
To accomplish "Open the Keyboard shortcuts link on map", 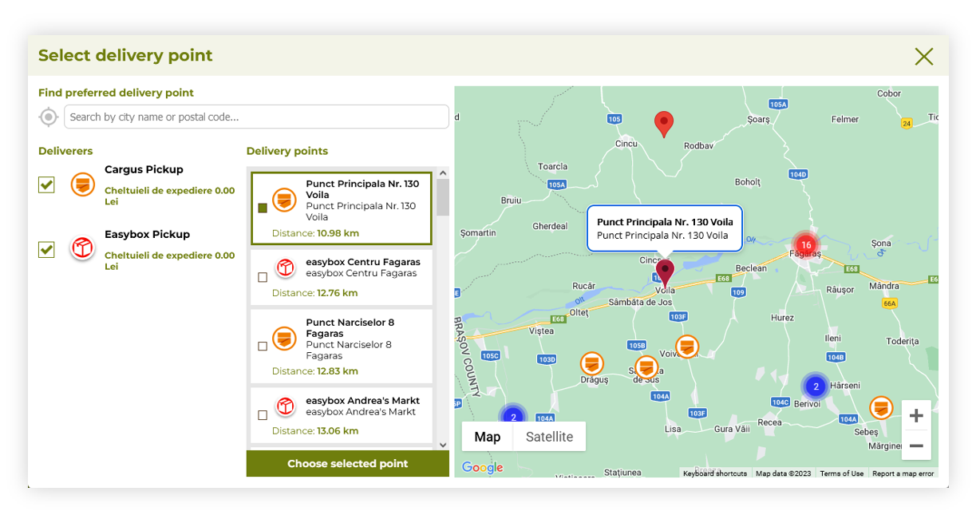I will point(715,473).
